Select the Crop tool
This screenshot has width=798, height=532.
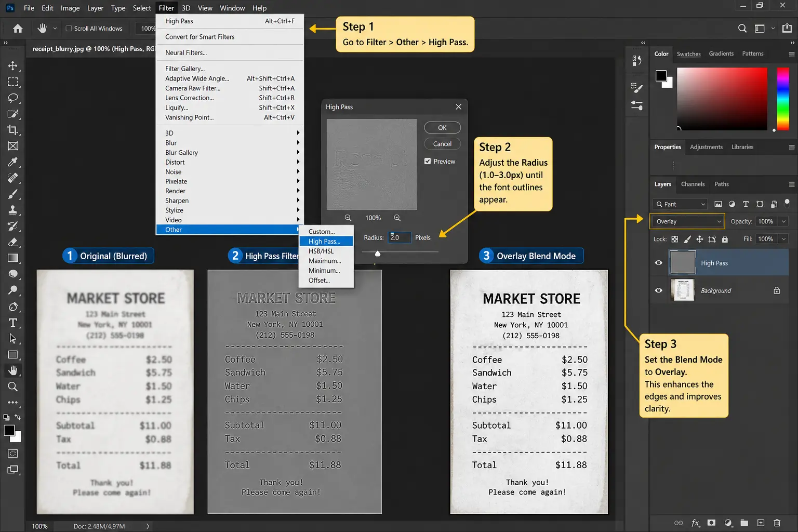tap(13, 130)
